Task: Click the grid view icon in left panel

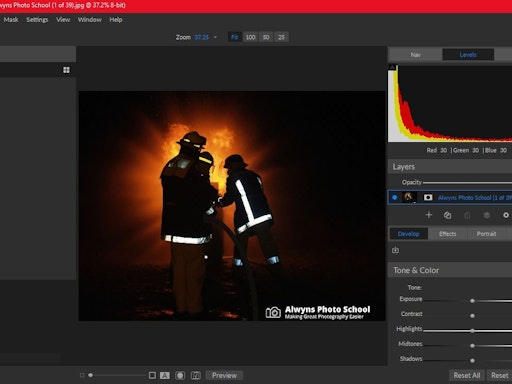Action: click(x=66, y=70)
